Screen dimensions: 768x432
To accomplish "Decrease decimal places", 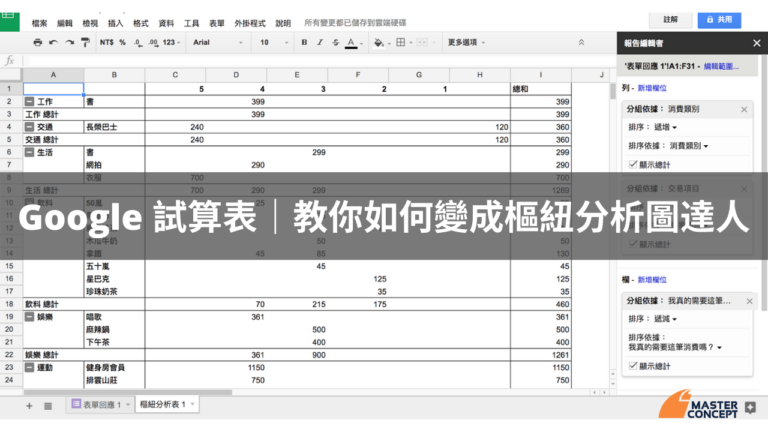I will tap(138, 43).
